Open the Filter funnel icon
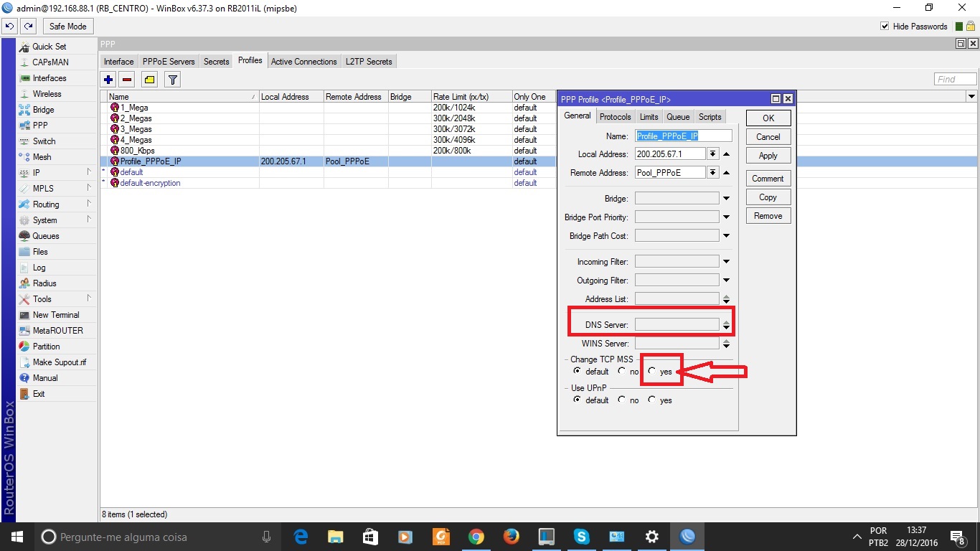This screenshot has width=980, height=551. (172, 80)
